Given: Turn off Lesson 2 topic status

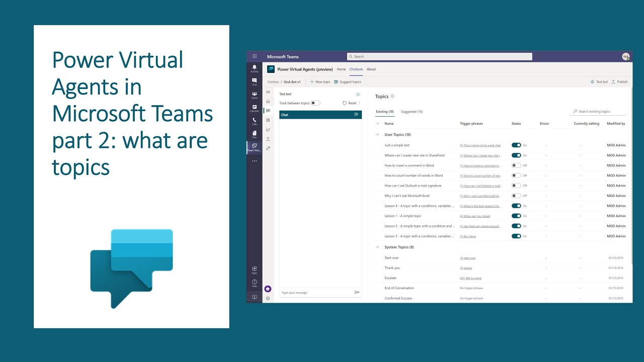Looking at the screenshot, I should [516, 226].
